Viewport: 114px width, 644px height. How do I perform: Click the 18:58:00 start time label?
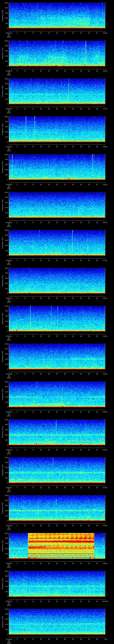(9, 563)
